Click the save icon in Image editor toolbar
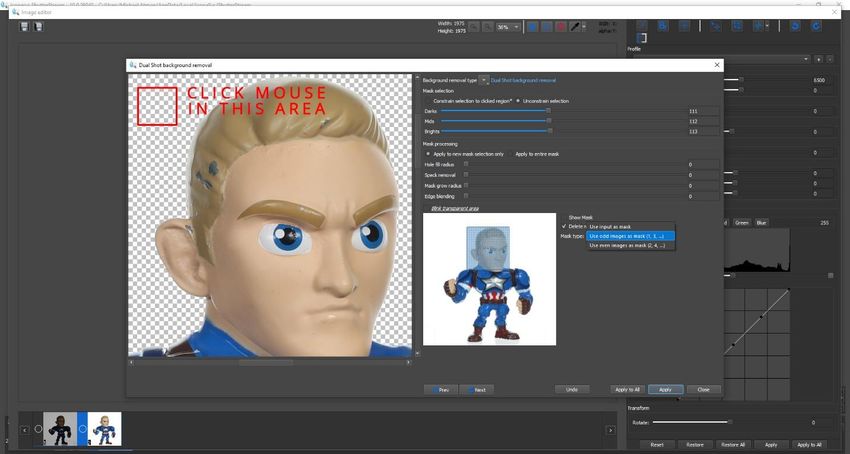Image resolution: width=850 pixels, height=454 pixels. tap(24, 26)
